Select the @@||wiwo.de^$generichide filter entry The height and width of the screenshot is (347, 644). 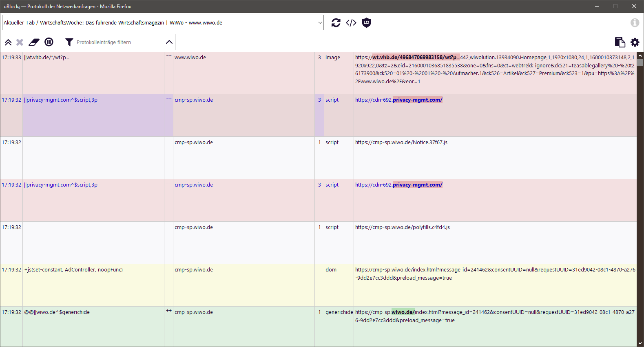(x=57, y=312)
